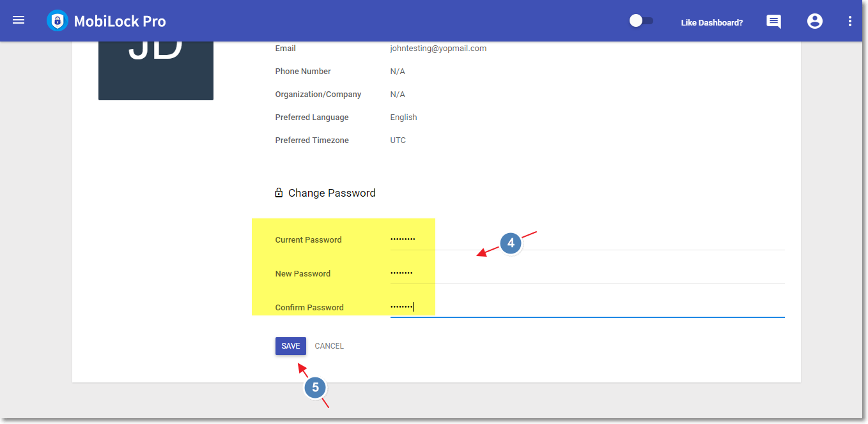Open the vertical three-dot overflow menu

click(x=850, y=21)
